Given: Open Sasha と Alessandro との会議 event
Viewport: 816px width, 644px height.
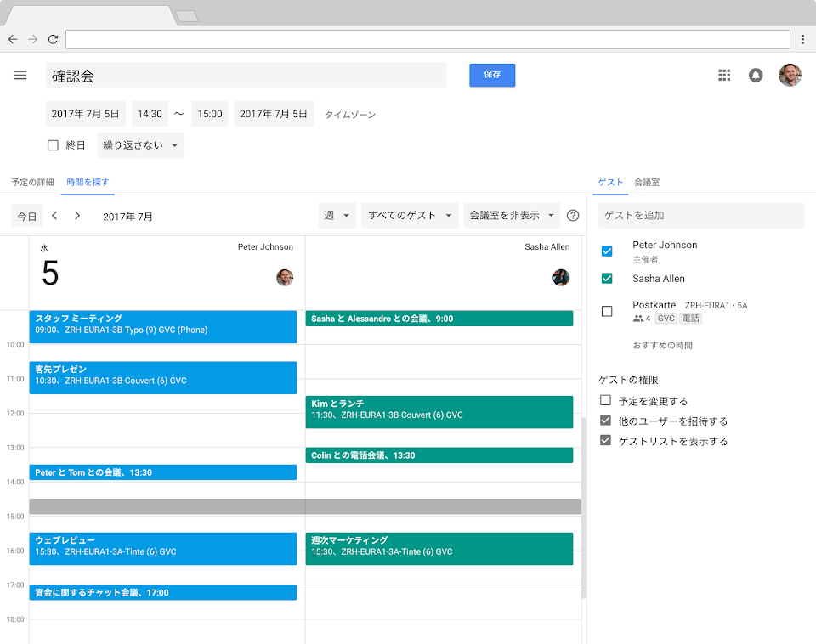Looking at the screenshot, I should pyautogui.click(x=439, y=319).
